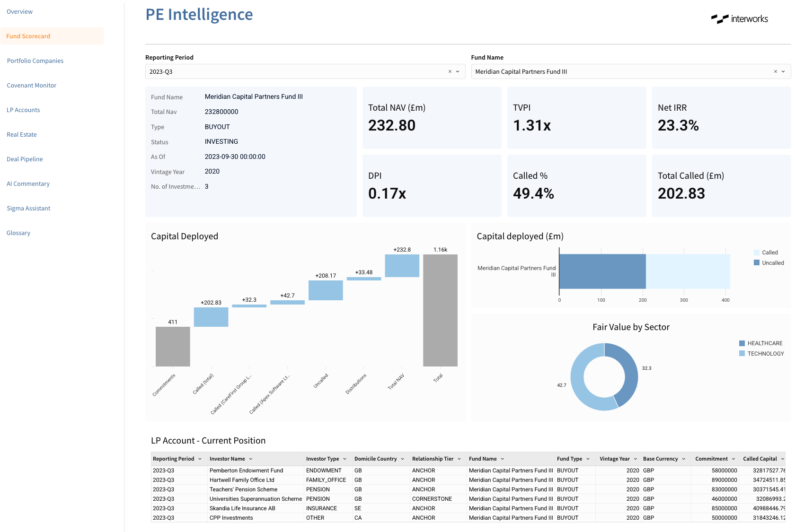Open the Reporting Period column menu arrow
This screenshot has width=795, height=532.
pyautogui.click(x=200, y=459)
